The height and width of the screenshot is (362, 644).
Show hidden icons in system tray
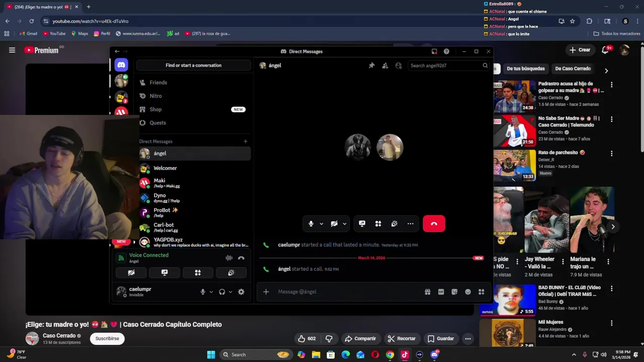574,354
